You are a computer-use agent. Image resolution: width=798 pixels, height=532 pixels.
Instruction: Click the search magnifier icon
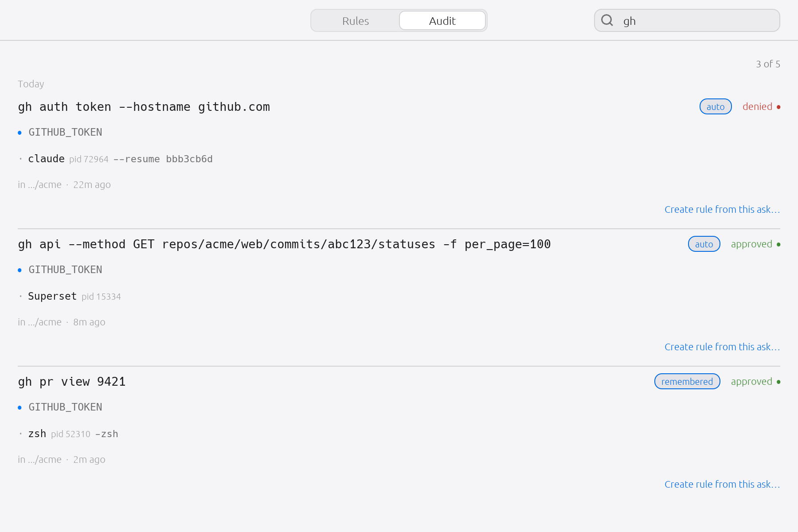(607, 20)
